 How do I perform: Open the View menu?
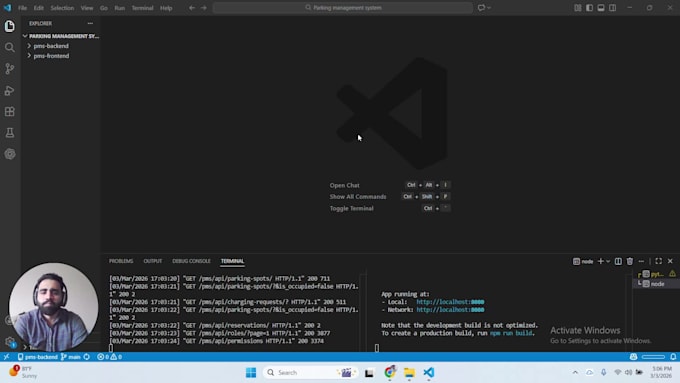tap(87, 8)
